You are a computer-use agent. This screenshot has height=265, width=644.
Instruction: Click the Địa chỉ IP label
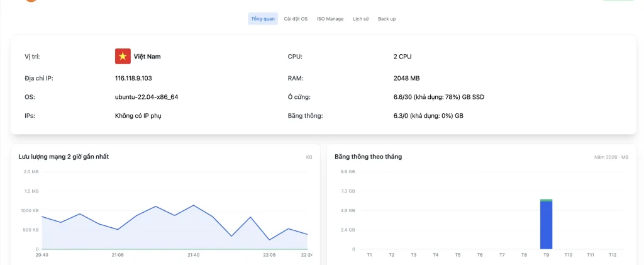(x=39, y=78)
